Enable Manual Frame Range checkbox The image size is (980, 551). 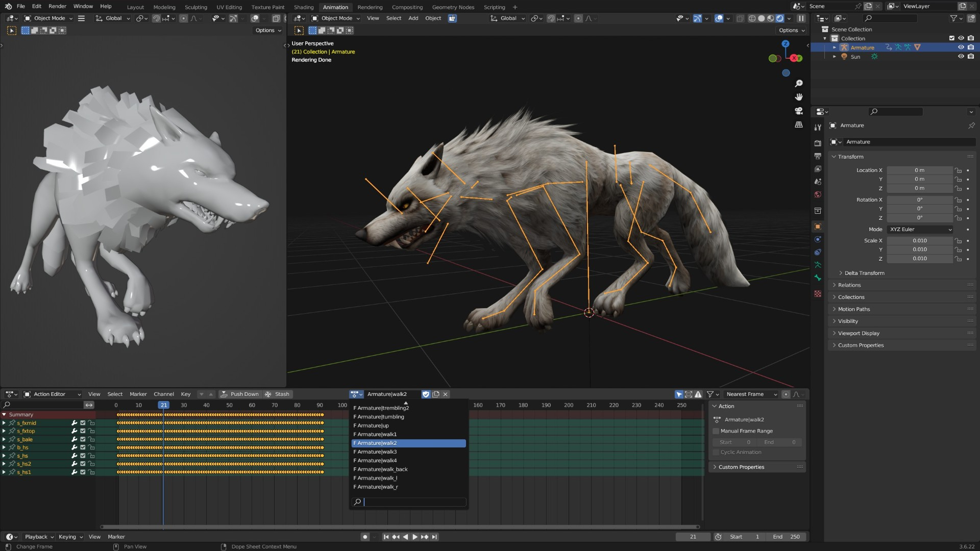coord(716,431)
